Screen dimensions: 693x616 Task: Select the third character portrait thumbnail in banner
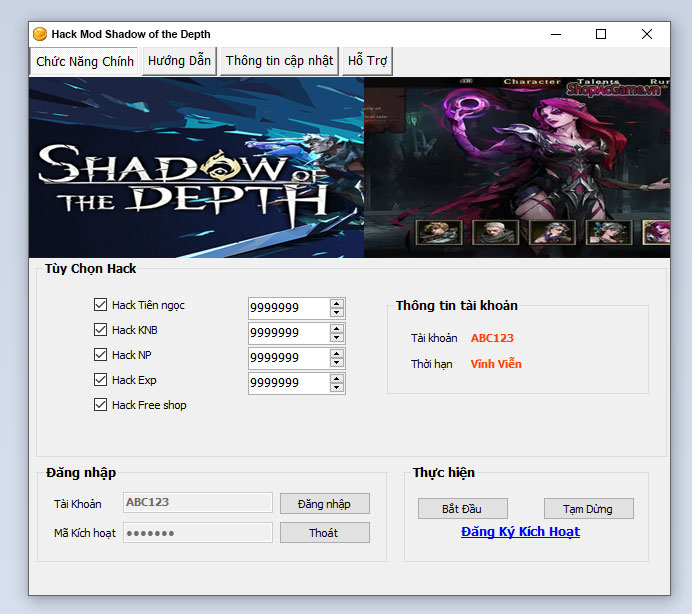pyautogui.click(x=552, y=232)
